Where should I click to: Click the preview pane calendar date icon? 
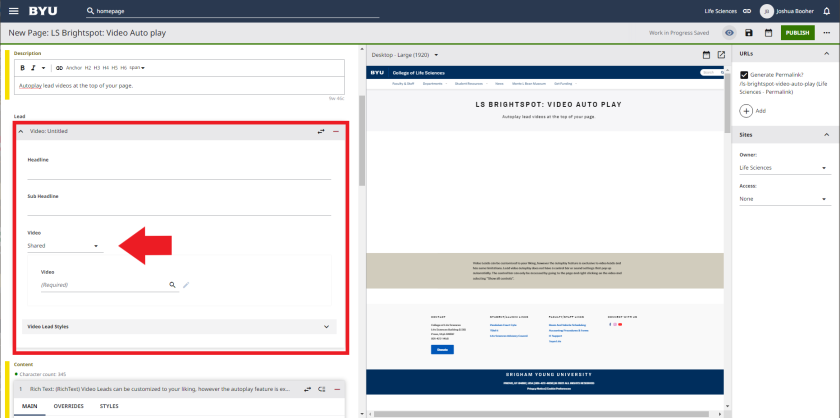pyautogui.click(x=706, y=55)
